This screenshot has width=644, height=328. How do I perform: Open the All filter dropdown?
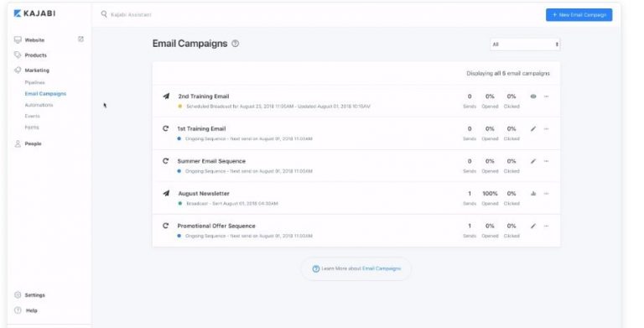tap(525, 44)
